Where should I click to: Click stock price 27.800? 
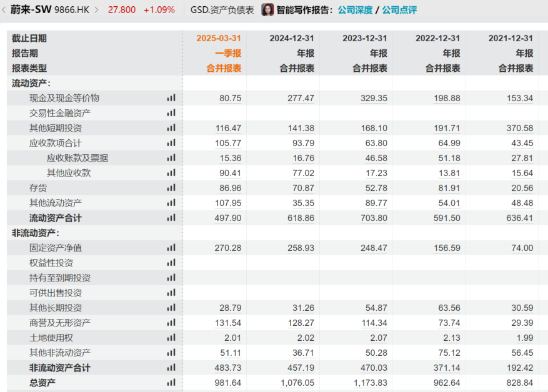pos(122,10)
